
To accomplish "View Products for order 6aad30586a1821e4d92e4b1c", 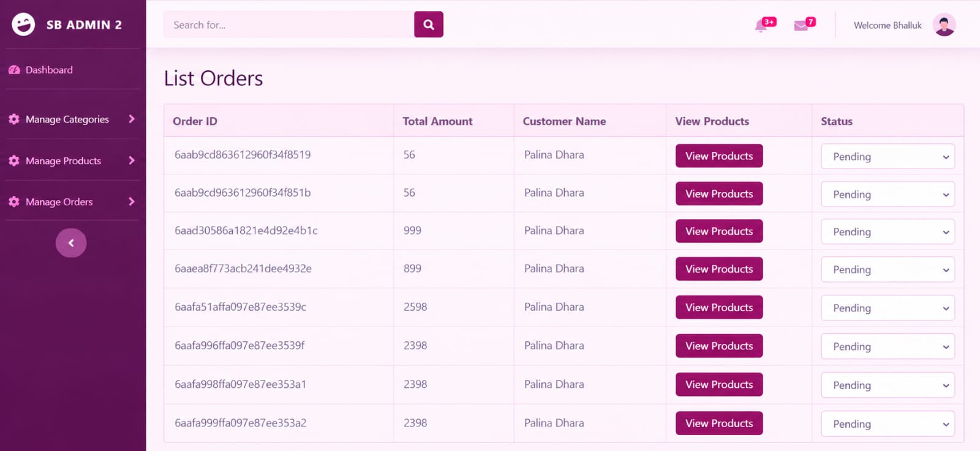I will point(719,231).
